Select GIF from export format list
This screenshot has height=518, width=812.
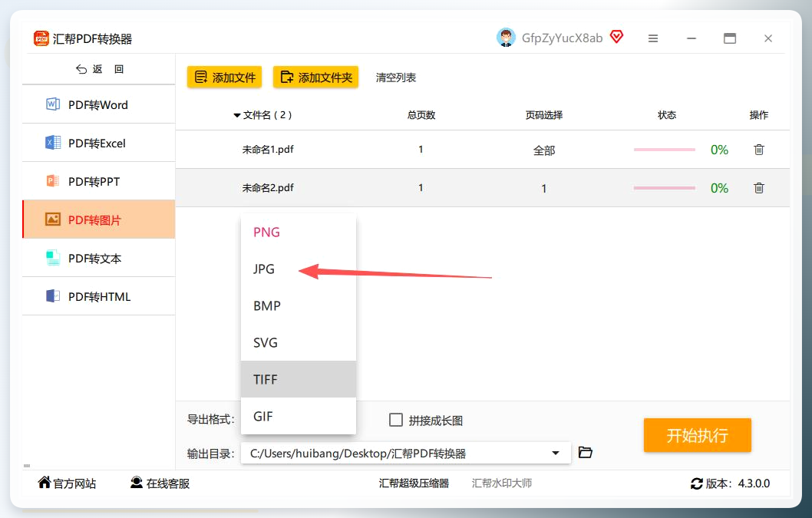(x=299, y=416)
